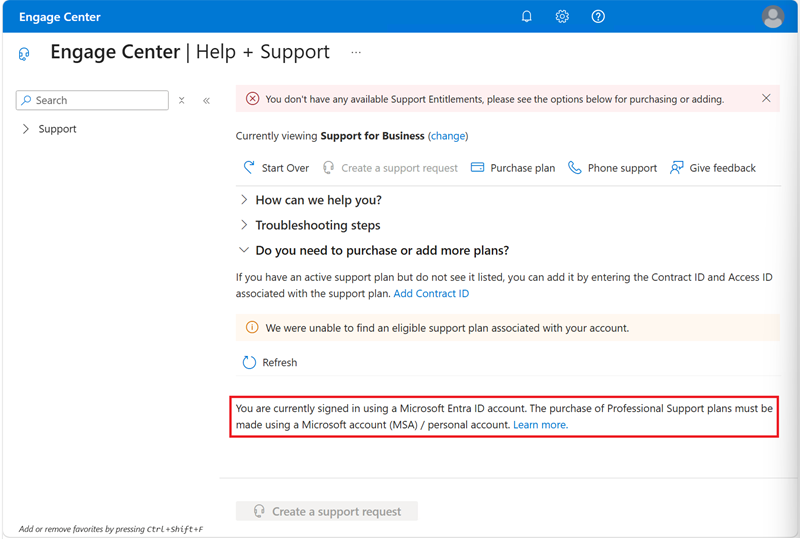
Task: Click the 'Support for Business' bold text
Action: 372,136
